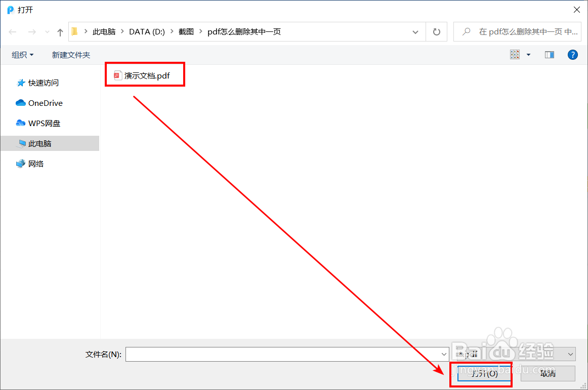Screen dimensions: 588x390
Task: Toggle the preview pane display
Action: tap(549, 54)
